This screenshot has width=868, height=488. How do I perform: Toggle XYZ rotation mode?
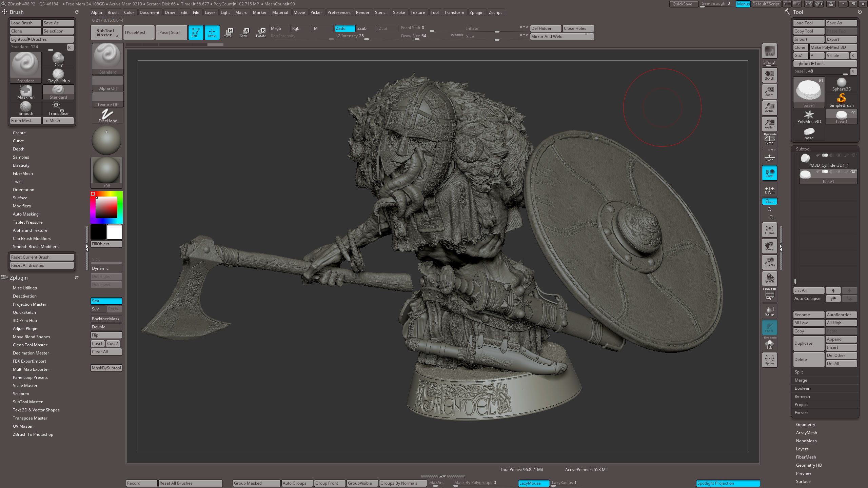coord(769,201)
